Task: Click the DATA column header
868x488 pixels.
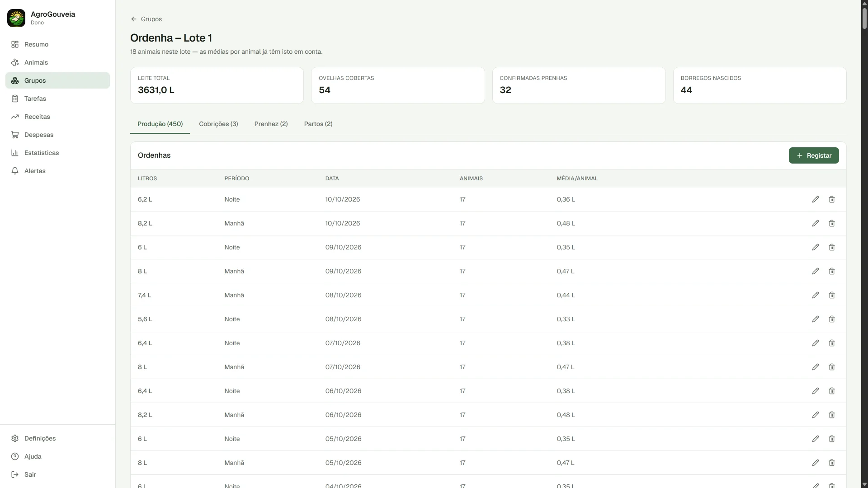Action: click(x=332, y=178)
